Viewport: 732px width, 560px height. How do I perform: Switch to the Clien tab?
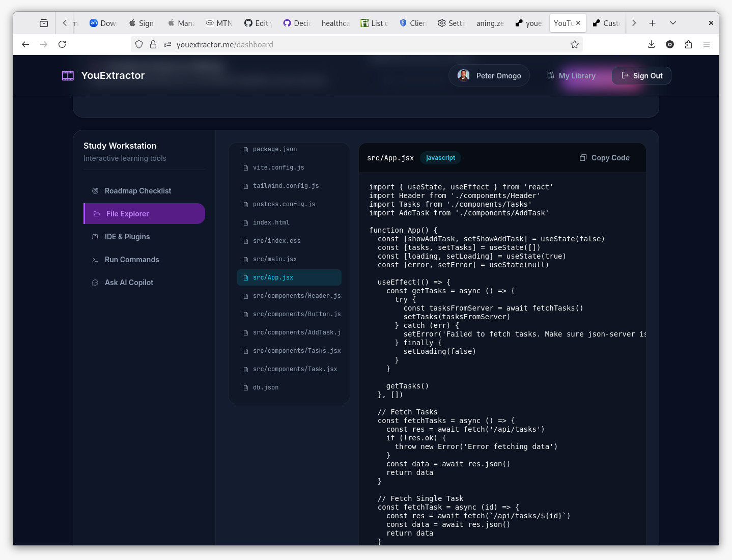click(x=413, y=23)
